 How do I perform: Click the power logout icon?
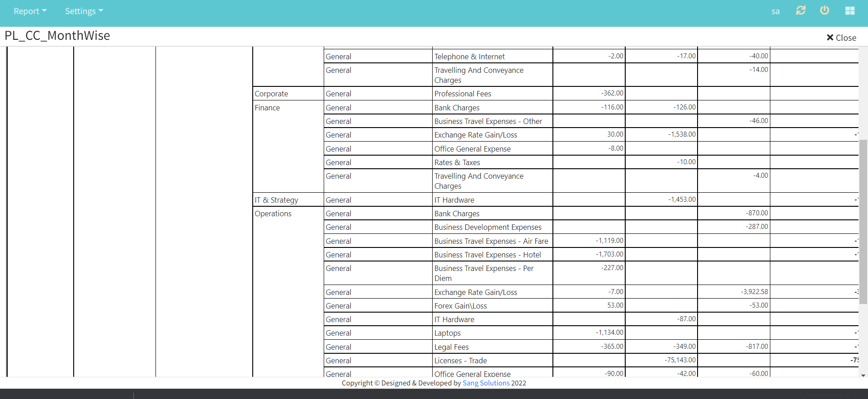[825, 10]
